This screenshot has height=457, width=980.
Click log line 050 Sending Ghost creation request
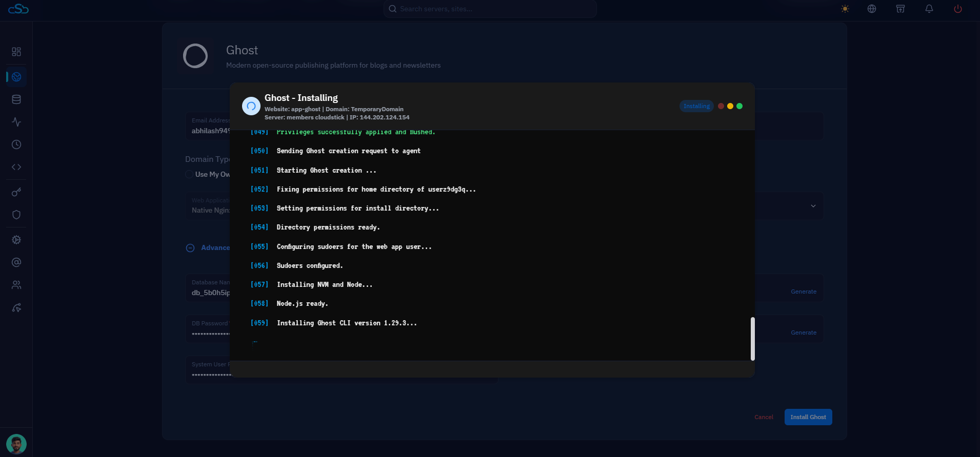tap(335, 151)
